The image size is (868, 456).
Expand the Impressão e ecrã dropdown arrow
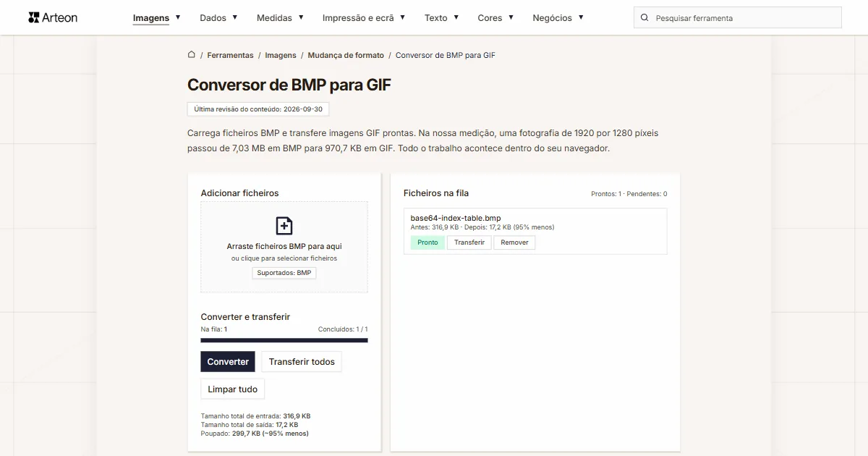[403, 17]
